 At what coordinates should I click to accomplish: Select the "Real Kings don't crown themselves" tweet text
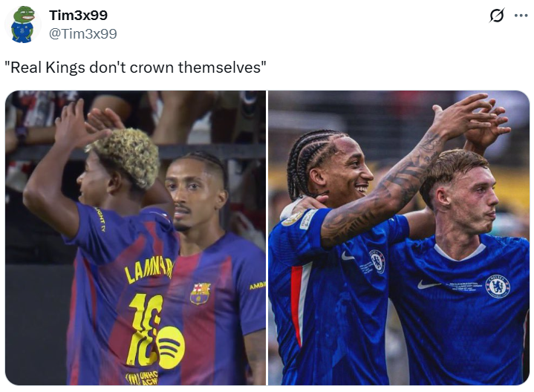click(135, 67)
